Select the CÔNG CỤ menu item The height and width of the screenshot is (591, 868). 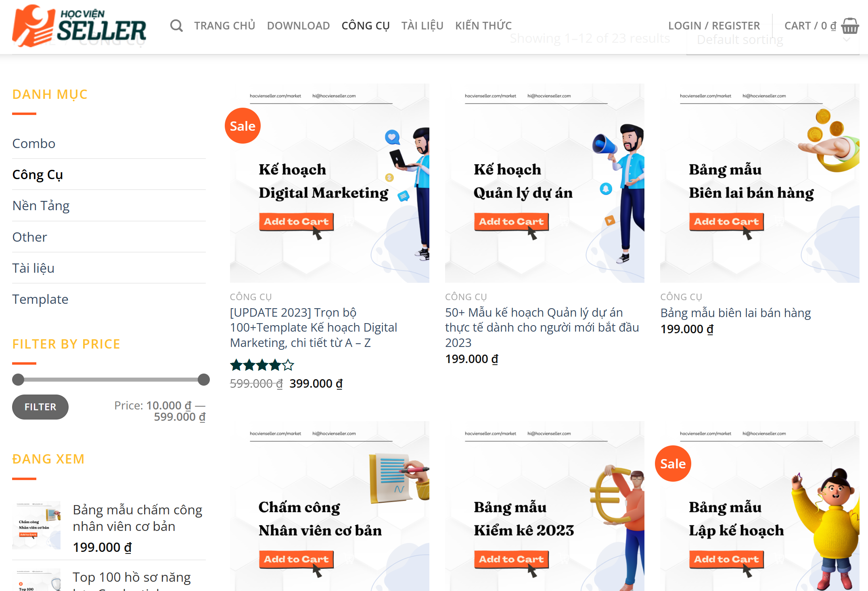(x=366, y=26)
